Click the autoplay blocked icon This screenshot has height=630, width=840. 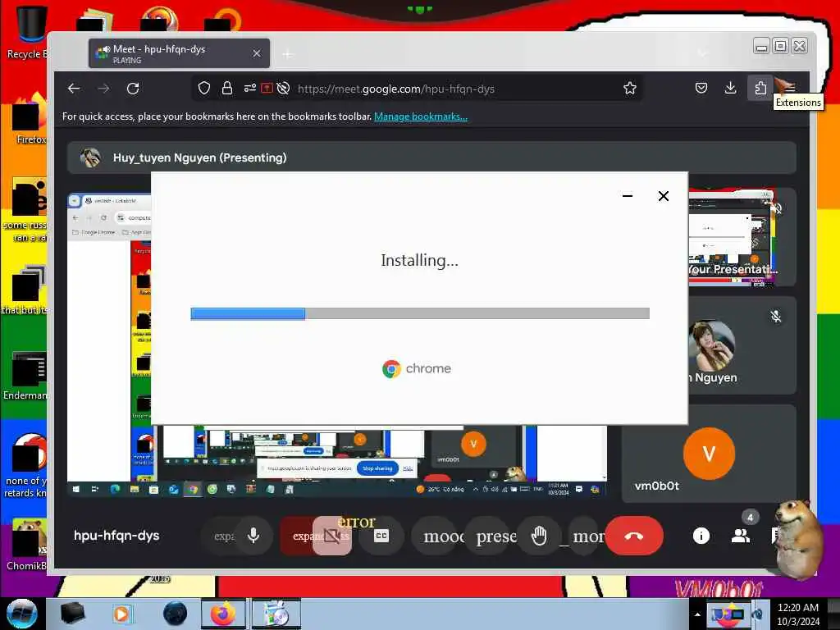click(x=283, y=89)
